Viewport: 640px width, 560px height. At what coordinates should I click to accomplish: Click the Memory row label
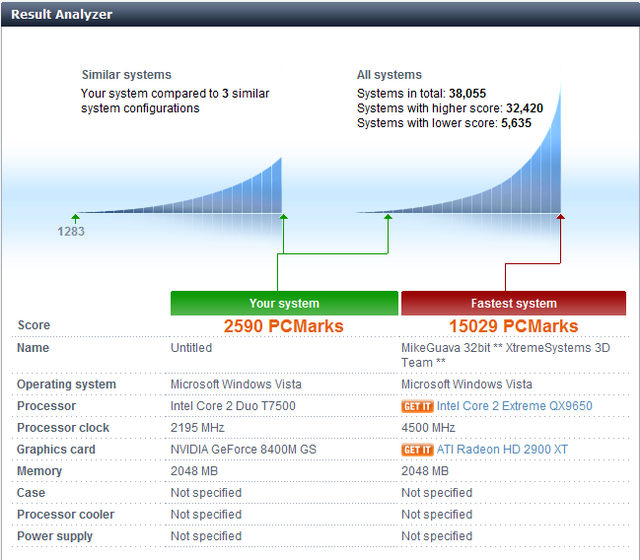[39, 471]
